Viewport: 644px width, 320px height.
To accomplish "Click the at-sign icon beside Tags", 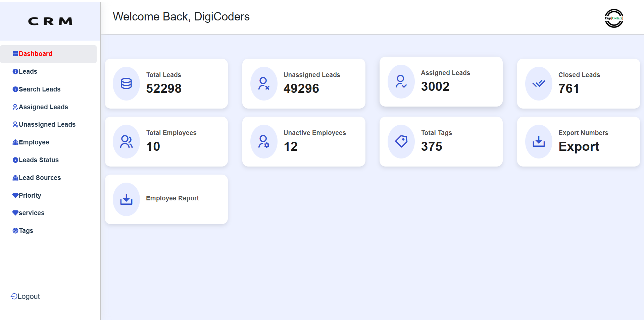I will [15, 231].
